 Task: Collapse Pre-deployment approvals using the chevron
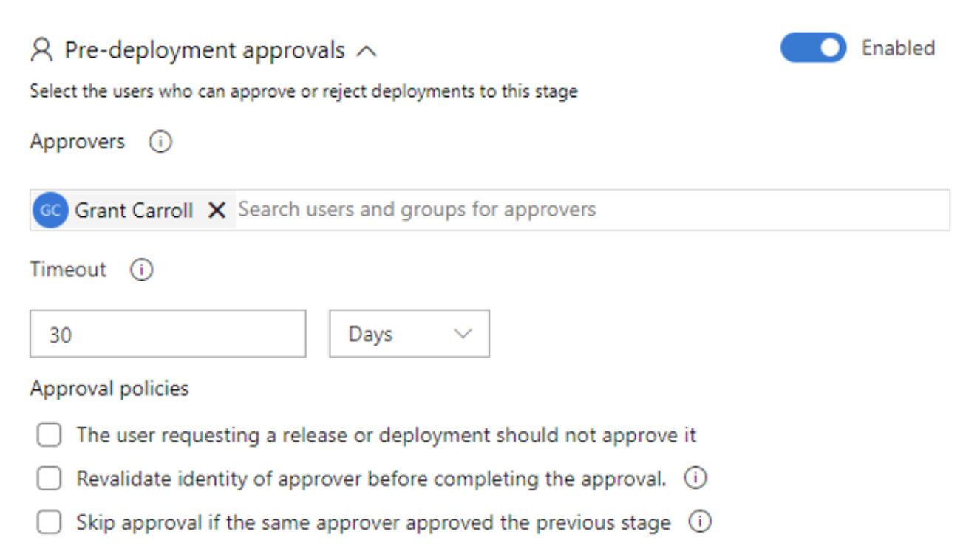point(367,52)
